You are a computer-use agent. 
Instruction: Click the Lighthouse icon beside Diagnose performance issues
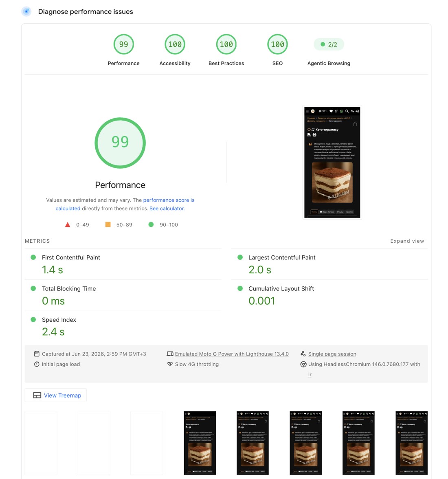[26, 11]
